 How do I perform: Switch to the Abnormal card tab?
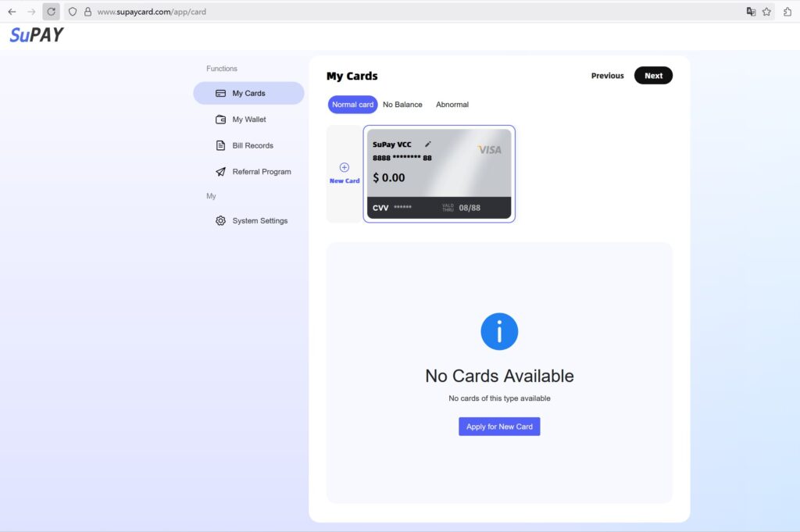point(452,104)
